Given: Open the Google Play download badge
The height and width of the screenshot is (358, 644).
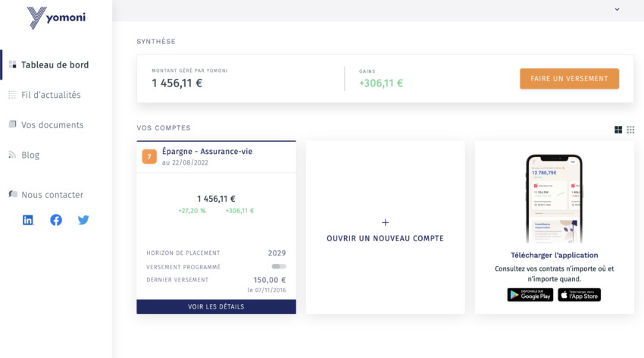Looking at the screenshot, I should [530, 295].
